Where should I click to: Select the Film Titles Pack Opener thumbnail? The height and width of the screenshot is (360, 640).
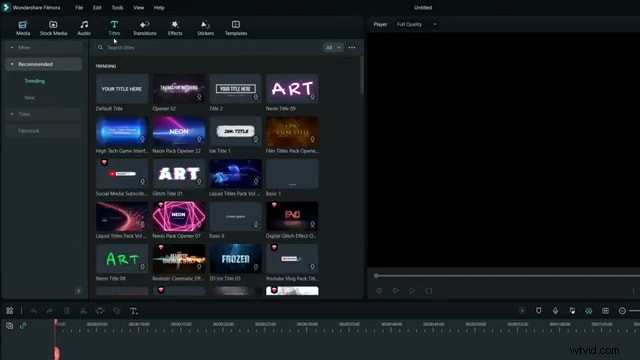(292, 131)
